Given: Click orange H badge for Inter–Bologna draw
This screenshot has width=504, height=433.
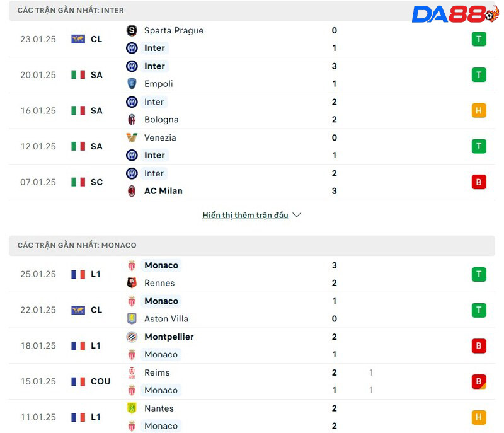Looking at the screenshot, I should tap(479, 111).
